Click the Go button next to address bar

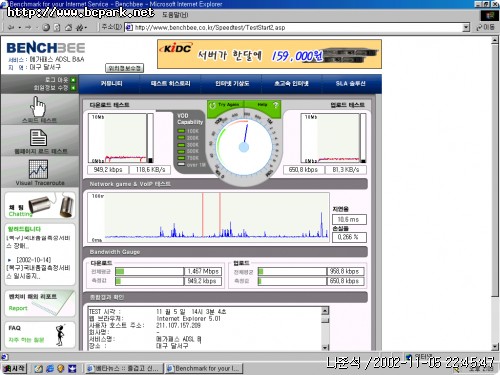(485, 27)
